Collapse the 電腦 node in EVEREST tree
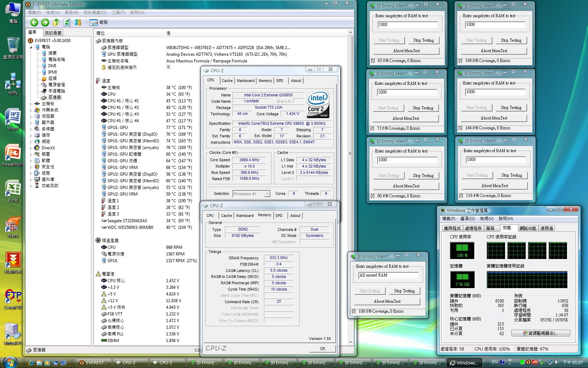 point(31,47)
